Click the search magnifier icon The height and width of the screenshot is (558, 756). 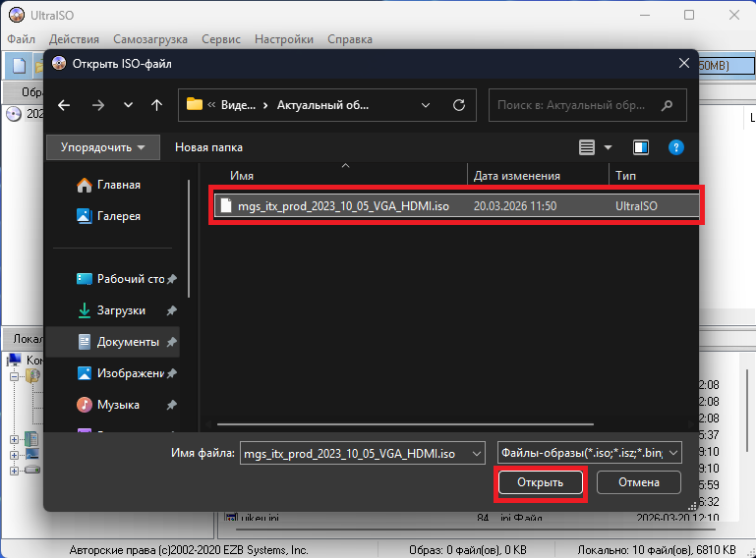tap(668, 105)
